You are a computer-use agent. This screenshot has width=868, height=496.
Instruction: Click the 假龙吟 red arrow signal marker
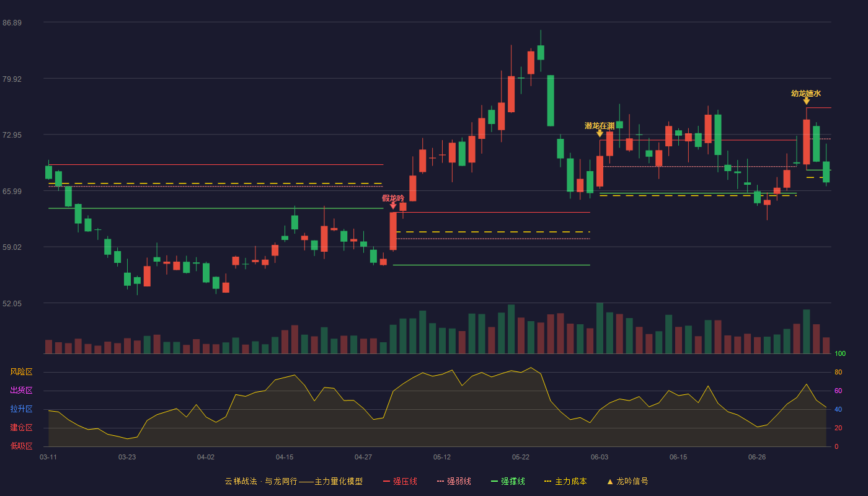(x=393, y=205)
